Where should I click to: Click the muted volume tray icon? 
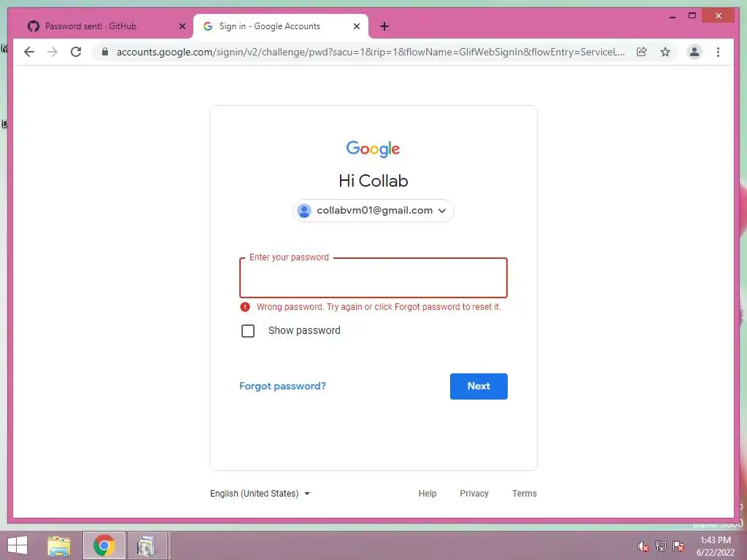tap(643, 546)
